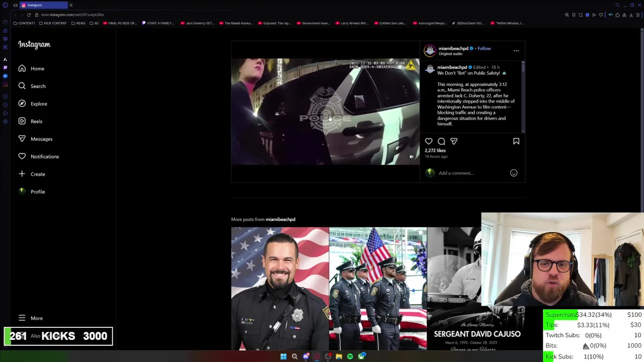Like the miamibeachpd reel
Screen dimensions: 644x362
tap(429, 141)
